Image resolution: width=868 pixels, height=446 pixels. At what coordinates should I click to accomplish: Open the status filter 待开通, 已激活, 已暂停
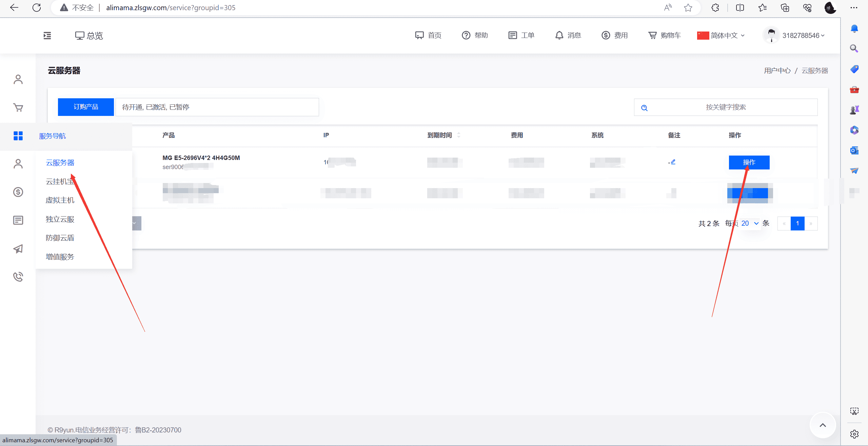coord(217,107)
